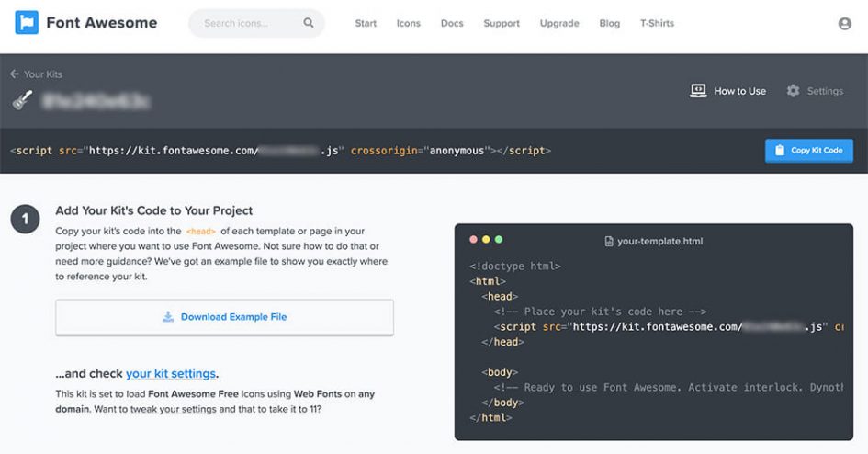Click the guitar kit icon
Viewport: 868px width, 454px height.
tap(23, 100)
